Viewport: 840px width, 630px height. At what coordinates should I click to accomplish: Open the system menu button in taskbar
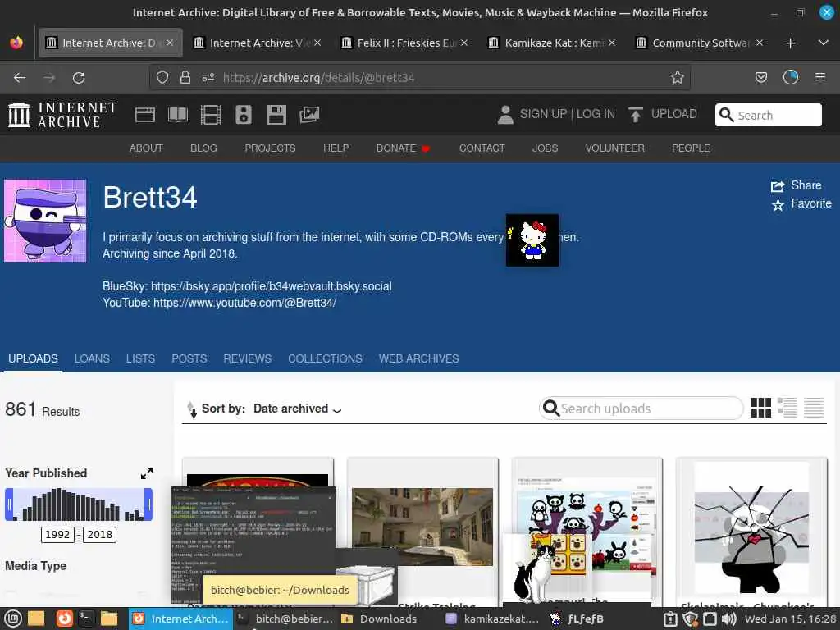[x=13, y=619]
